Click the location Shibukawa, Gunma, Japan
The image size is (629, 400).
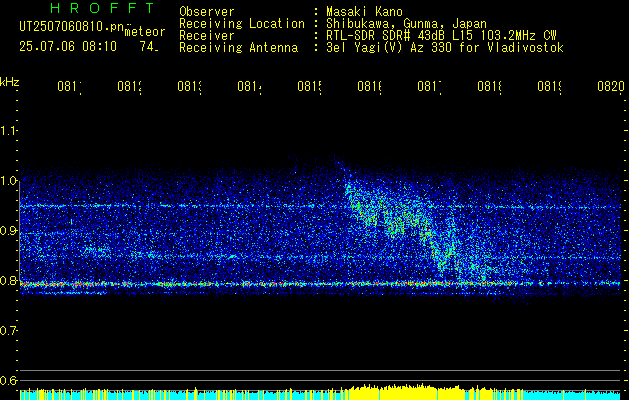tap(406, 24)
